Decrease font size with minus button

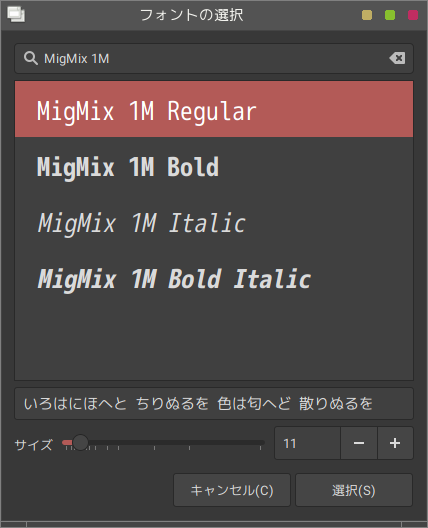(359, 443)
